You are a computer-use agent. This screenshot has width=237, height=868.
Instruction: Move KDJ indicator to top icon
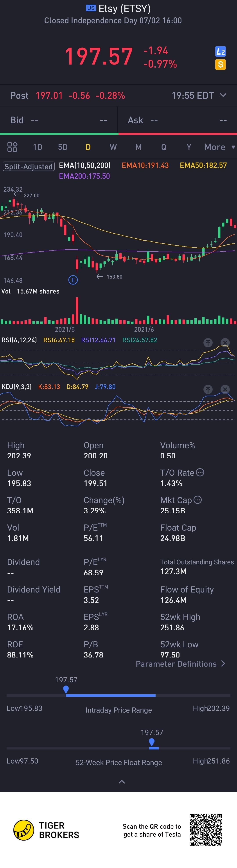coord(208,389)
